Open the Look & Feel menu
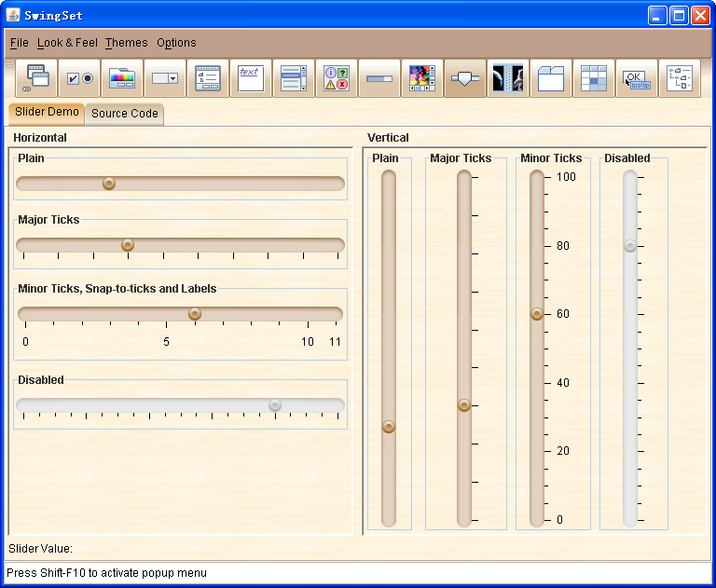The height and width of the screenshot is (588, 716). pyautogui.click(x=67, y=43)
